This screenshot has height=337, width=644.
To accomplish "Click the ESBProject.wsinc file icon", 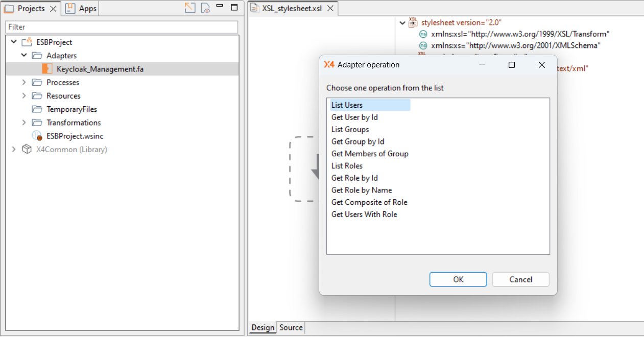I will (37, 136).
